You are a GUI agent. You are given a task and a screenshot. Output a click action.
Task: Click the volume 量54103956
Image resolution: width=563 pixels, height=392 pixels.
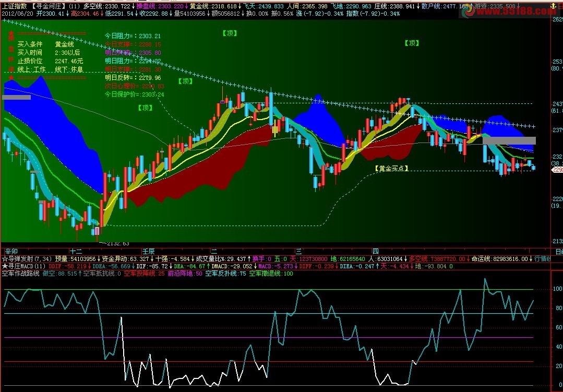[x=189, y=14]
